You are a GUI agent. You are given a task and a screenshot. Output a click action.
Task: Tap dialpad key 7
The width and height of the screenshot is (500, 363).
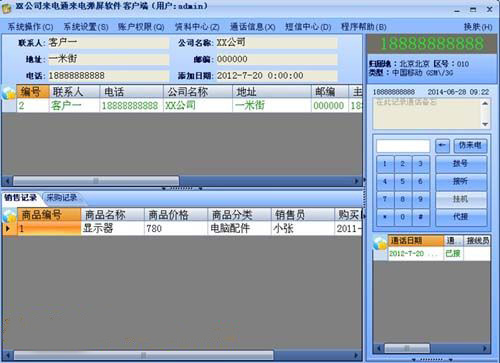[x=385, y=199]
